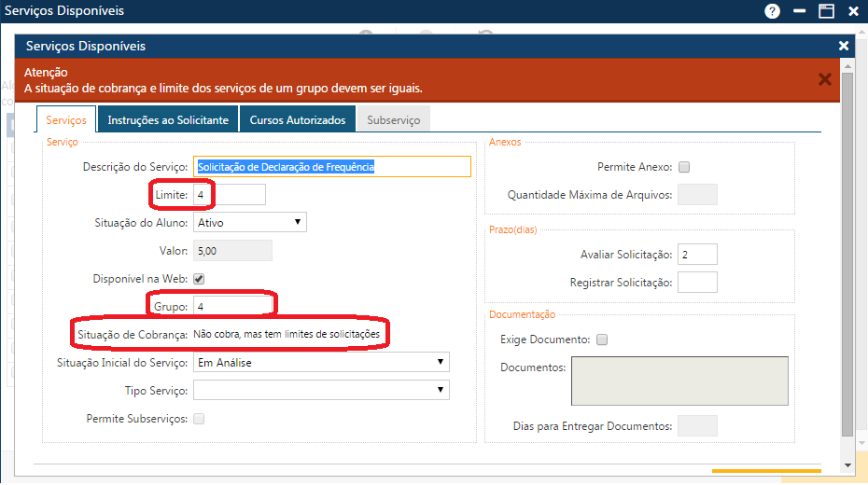Click the help question mark icon
868x485 pixels.
tap(772, 11)
